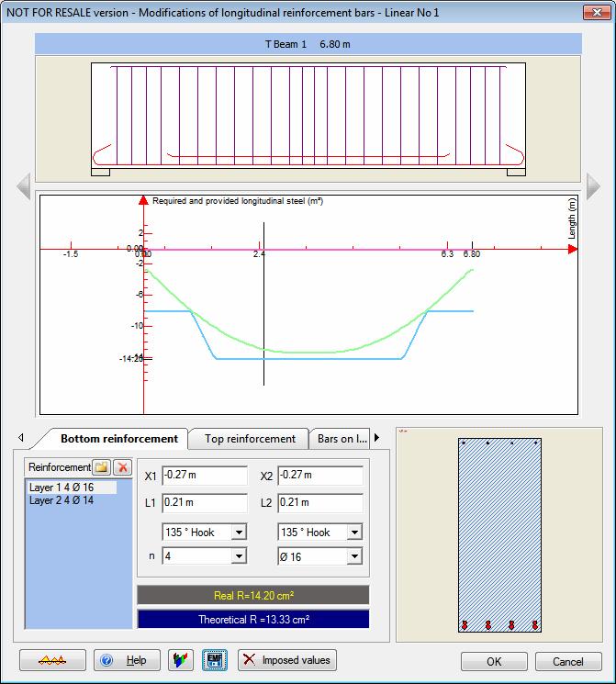This screenshot has height=684, width=616.
Task: Close the dialog with the red X
Action: point(597,12)
